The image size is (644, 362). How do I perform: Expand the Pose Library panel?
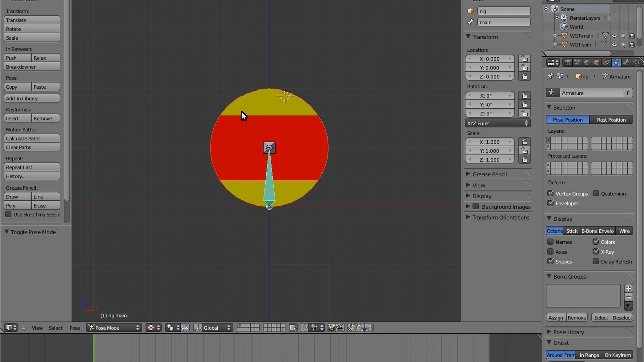tap(549, 332)
